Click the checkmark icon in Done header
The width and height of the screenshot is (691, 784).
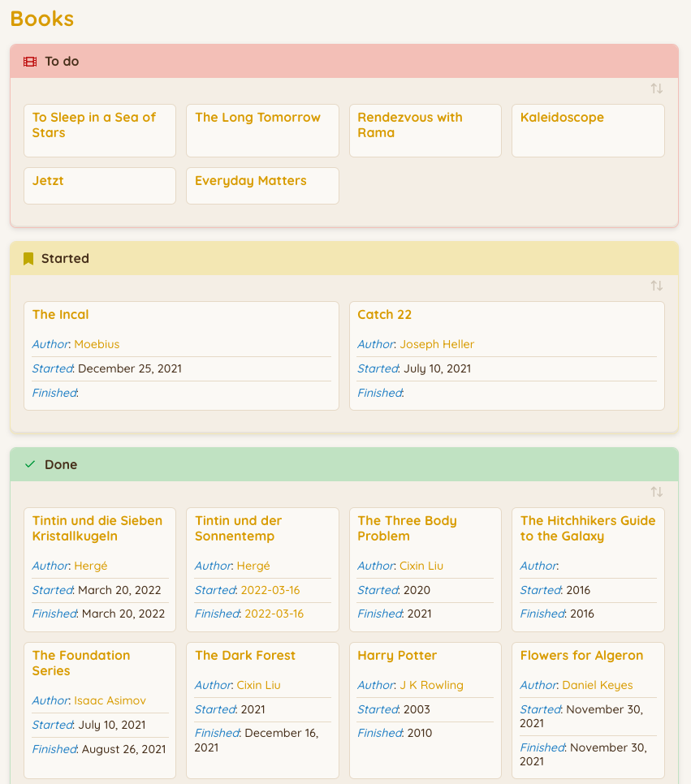point(30,464)
